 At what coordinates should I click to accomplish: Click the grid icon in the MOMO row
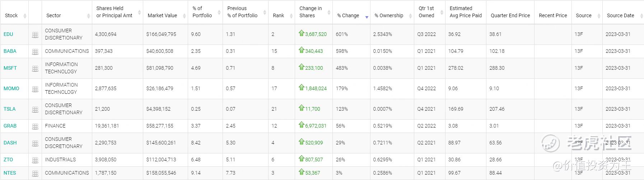35,89
